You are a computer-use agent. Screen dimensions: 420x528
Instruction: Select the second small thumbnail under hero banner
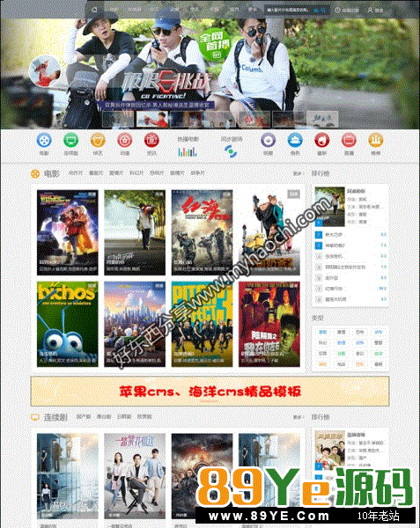pyautogui.click(x=152, y=119)
